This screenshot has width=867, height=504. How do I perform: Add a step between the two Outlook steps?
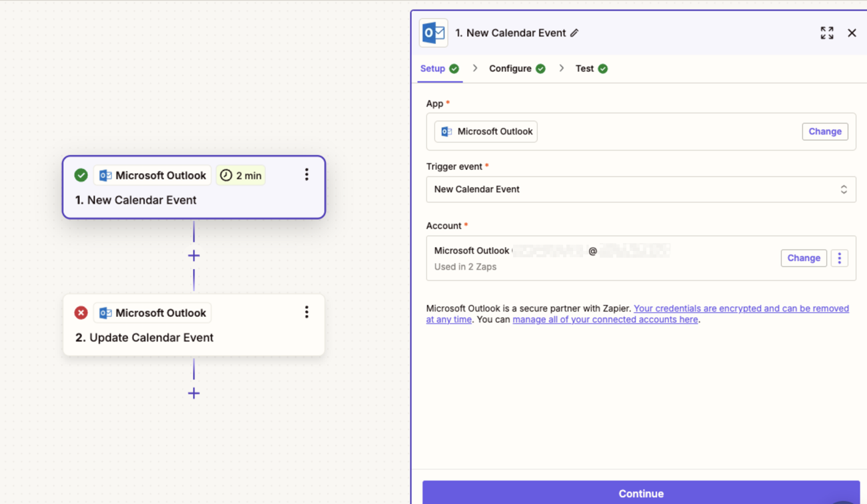click(x=194, y=256)
